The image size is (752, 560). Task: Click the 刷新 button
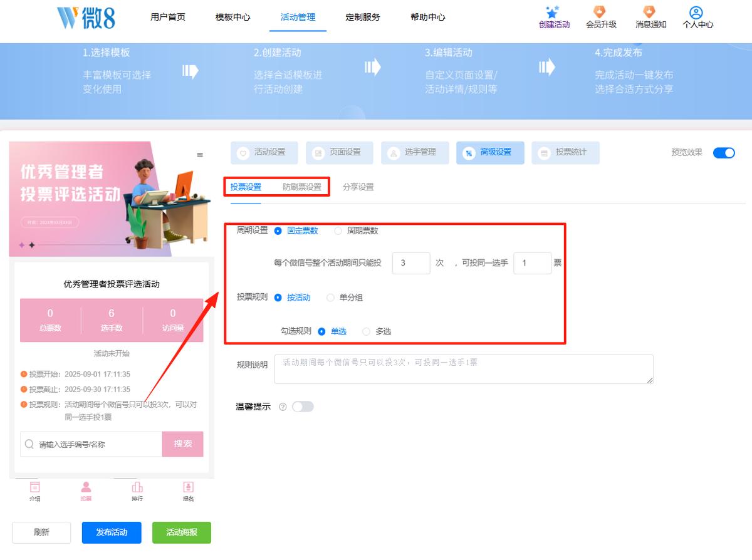pyautogui.click(x=41, y=532)
